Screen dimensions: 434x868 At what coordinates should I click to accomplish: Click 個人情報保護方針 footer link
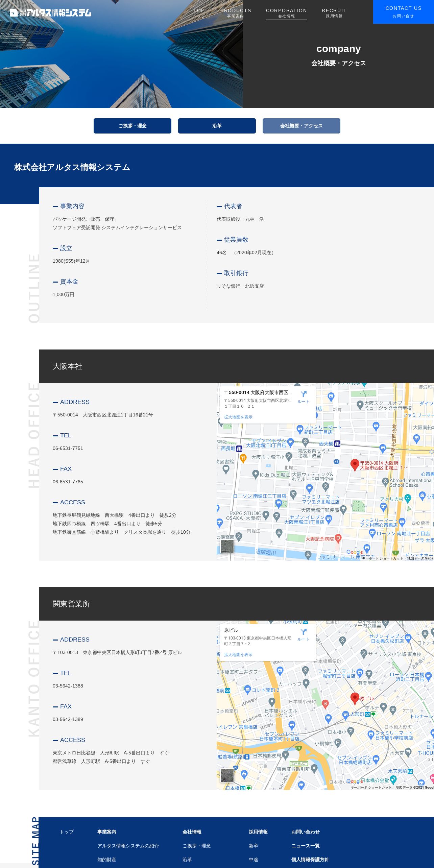[310, 860]
